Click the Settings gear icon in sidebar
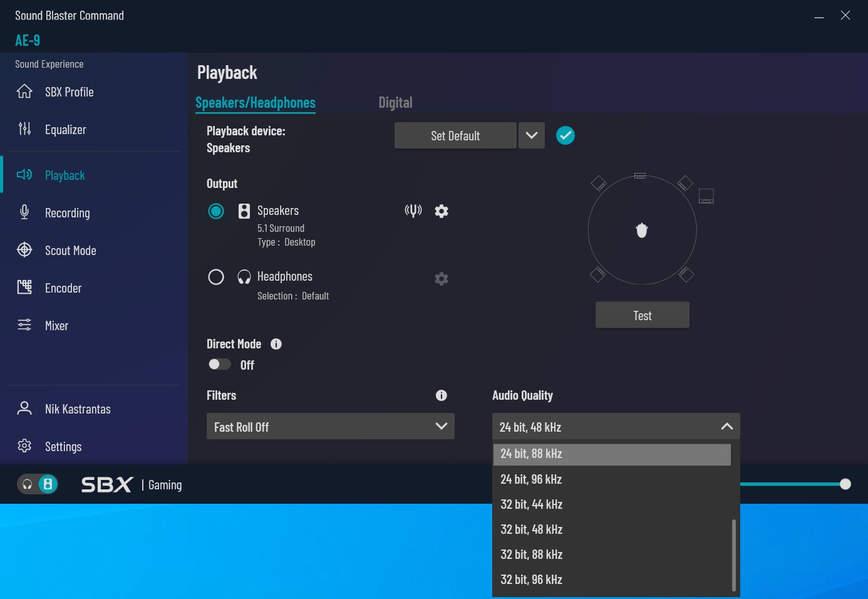The width and height of the screenshot is (868, 599). pyautogui.click(x=24, y=446)
